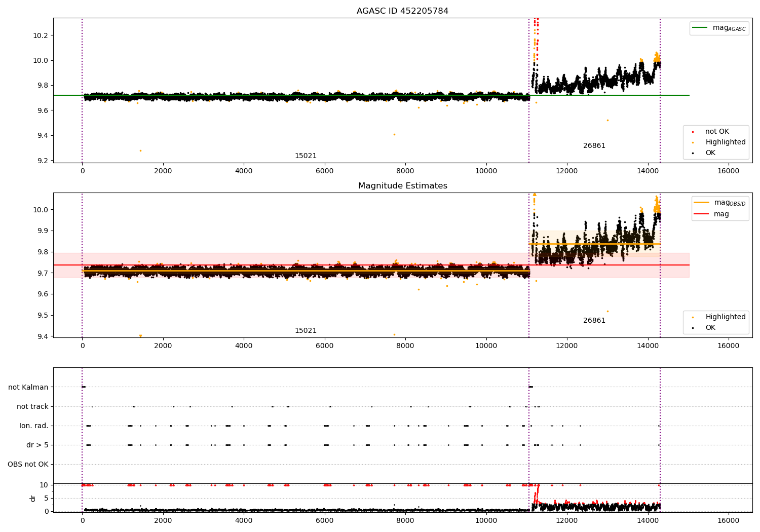Screen dimensions: 760x532
Task: Select 'OK' legend entry in top plot
Action: click(x=704, y=153)
